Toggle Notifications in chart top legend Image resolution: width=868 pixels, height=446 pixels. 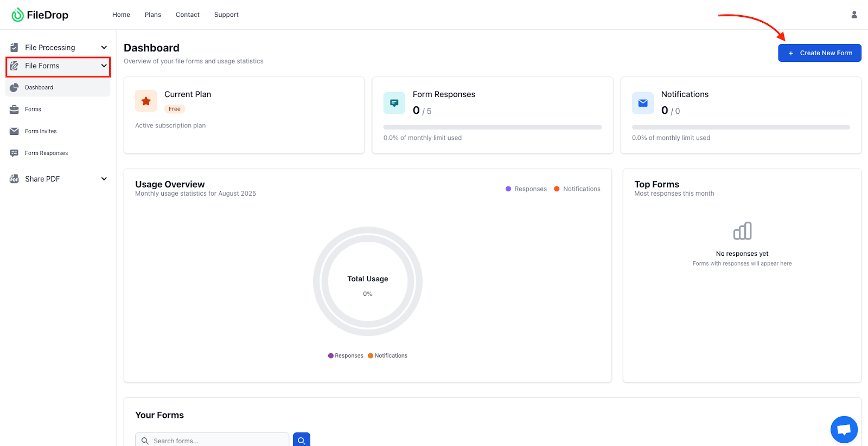click(577, 189)
